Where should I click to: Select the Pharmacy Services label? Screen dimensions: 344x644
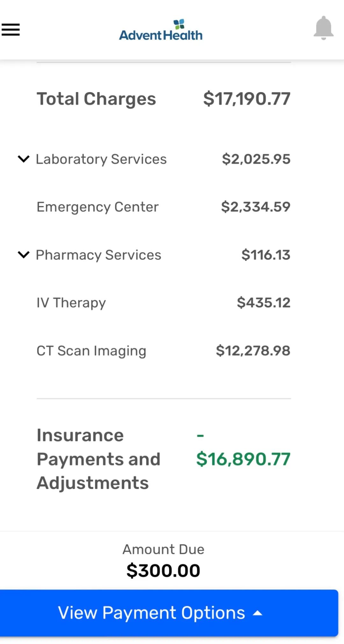point(99,255)
